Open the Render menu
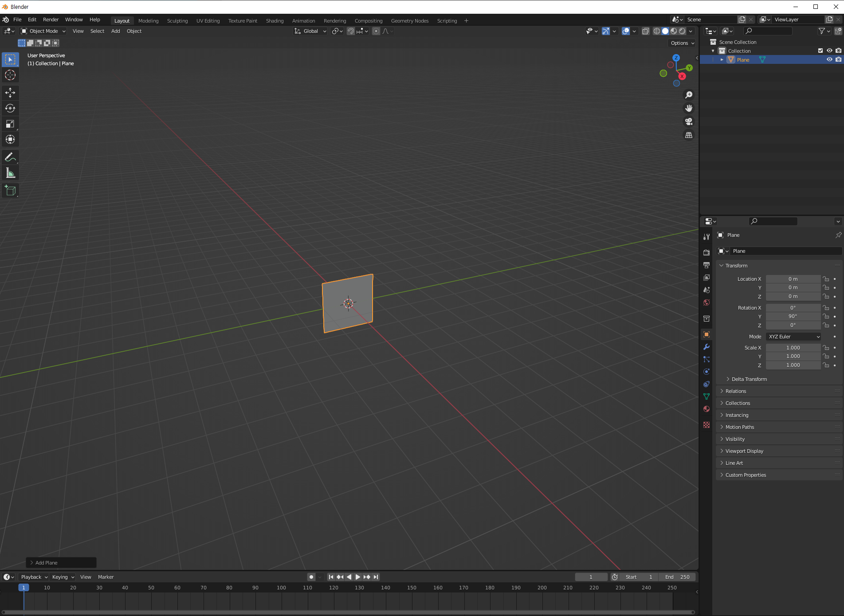The image size is (844, 616). click(51, 20)
